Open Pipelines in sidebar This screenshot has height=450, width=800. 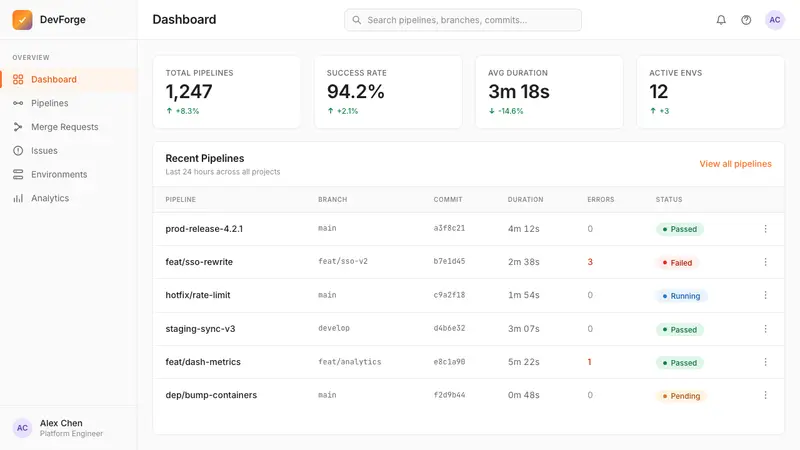68,103
